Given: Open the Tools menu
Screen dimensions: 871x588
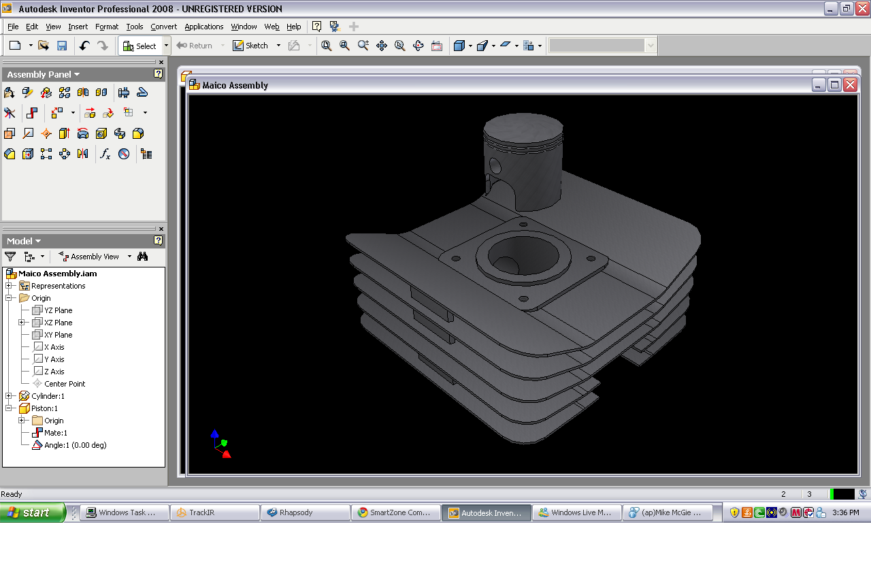Looking at the screenshot, I should point(135,27).
